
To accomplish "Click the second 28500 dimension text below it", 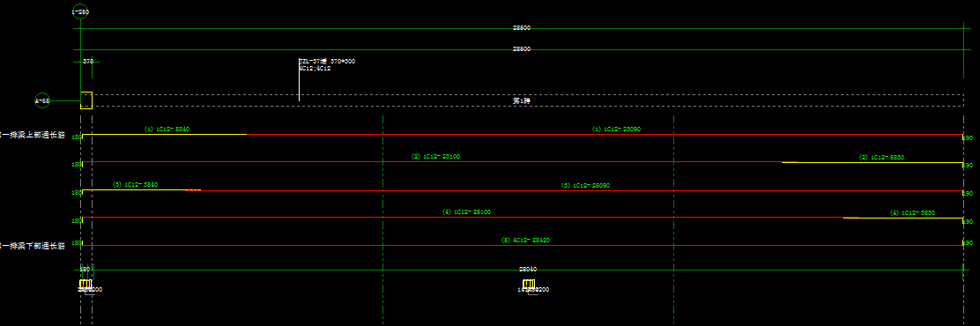I will (521, 48).
